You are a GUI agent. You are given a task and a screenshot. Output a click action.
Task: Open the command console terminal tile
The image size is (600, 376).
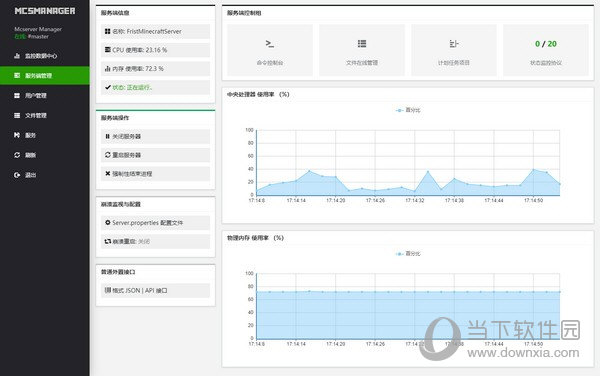[x=270, y=50]
